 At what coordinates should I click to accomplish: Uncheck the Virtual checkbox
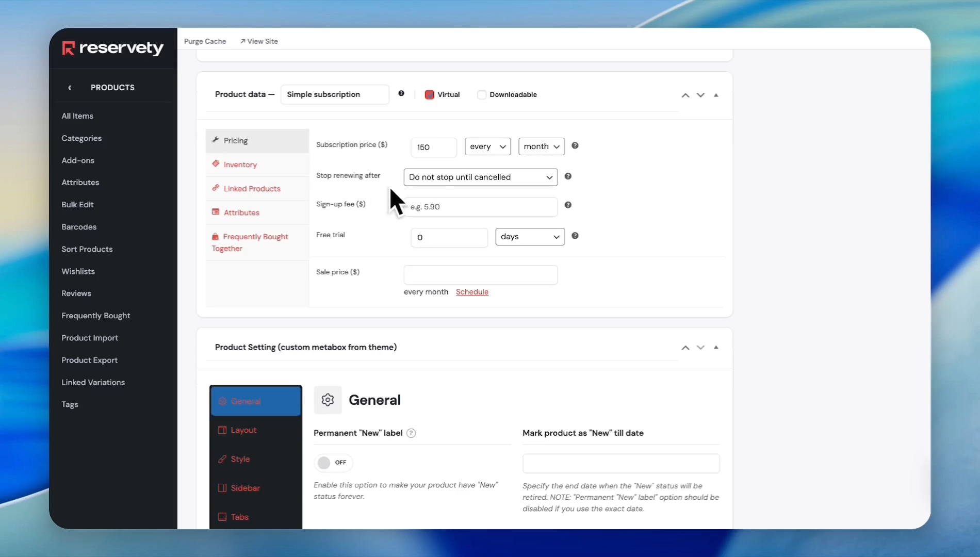point(429,95)
